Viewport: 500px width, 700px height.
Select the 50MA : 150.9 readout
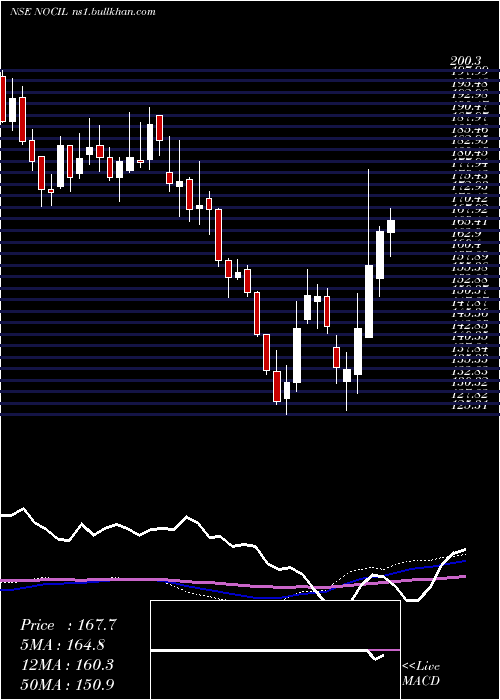(x=67, y=685)
